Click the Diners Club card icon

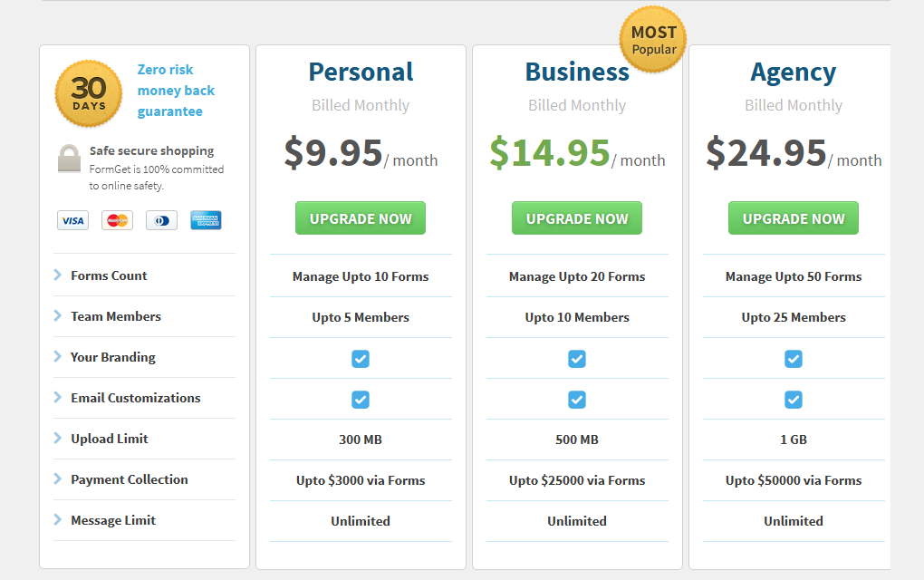pos(161,220)
